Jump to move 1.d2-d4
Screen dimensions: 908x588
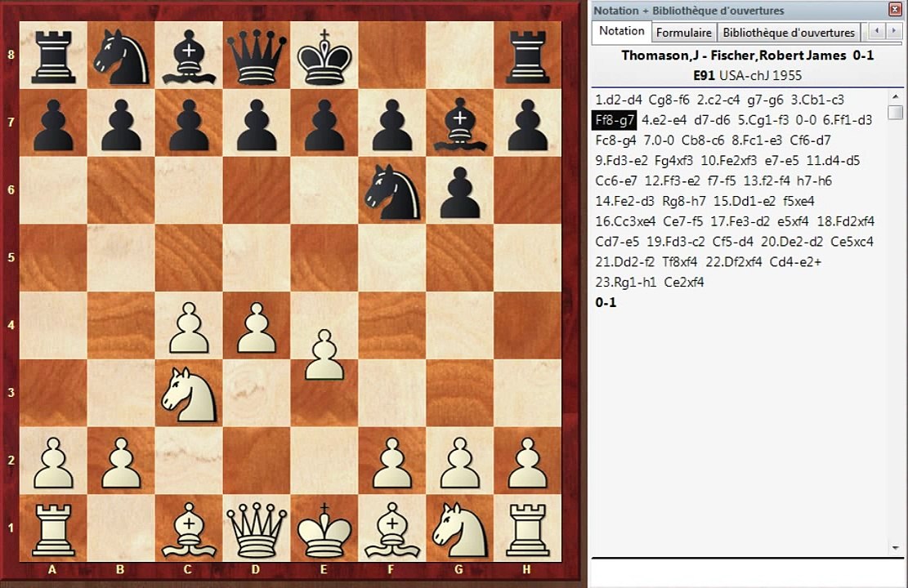619,100
